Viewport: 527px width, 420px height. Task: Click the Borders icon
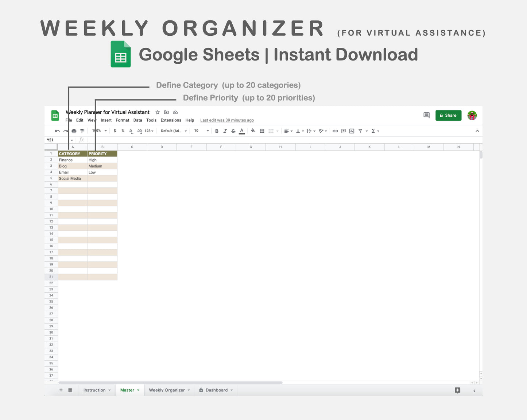click(262, 131)
